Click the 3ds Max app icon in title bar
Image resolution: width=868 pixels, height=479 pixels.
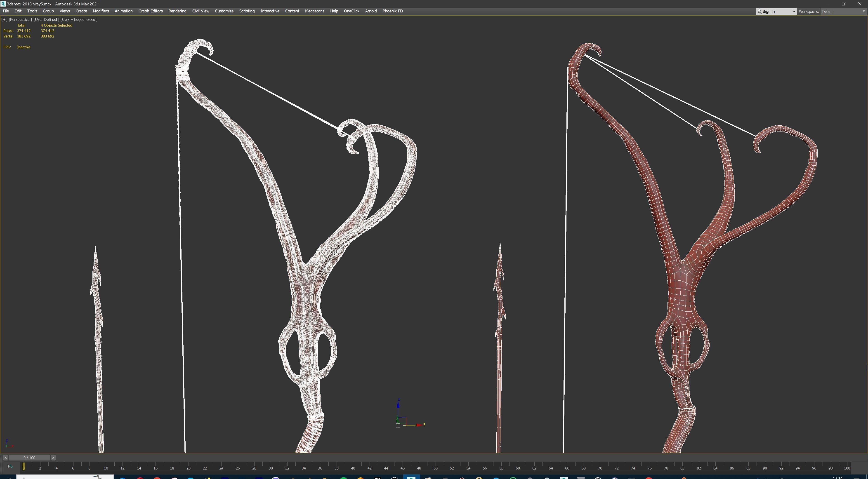coord(3,4)
